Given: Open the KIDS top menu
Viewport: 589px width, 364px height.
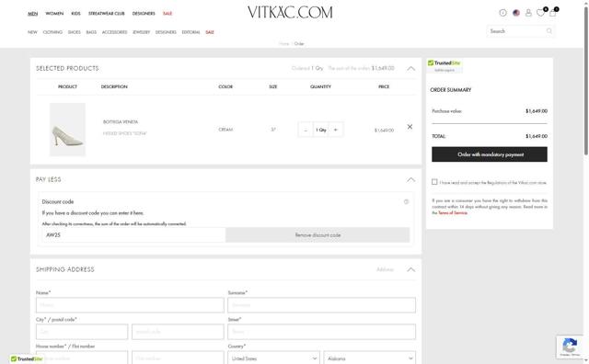Looking at the screenshot, I should [75, 14].
